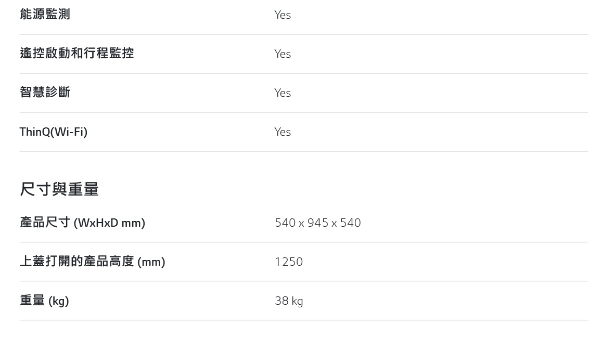
Task: Select the 1250 height value
Action: pos(289,262)
